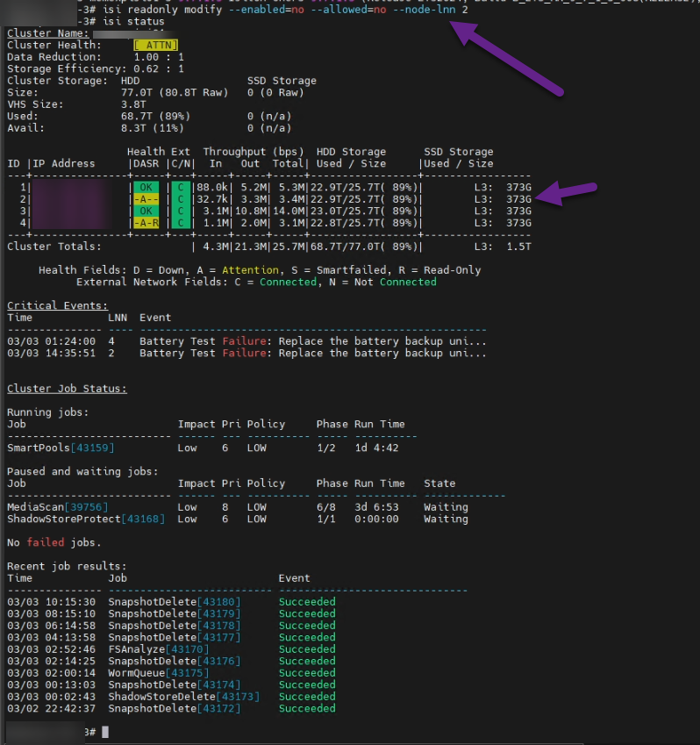Click the purple arrow beside the 373G value
The height and width of the screenshot is (745, 700).
567,194
